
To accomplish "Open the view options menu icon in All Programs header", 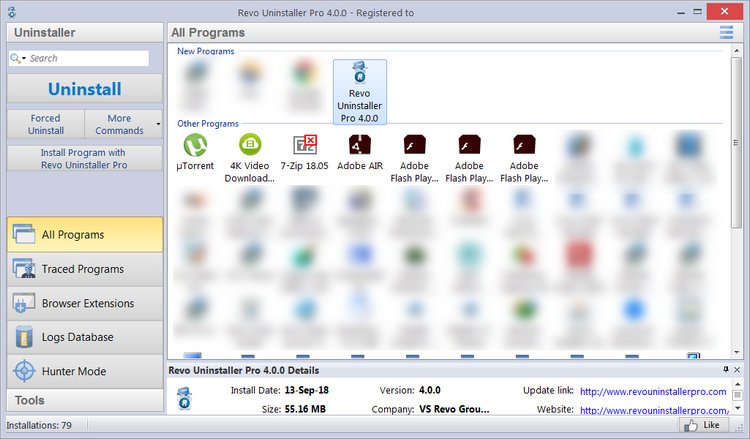I will (x=726, y=33).
